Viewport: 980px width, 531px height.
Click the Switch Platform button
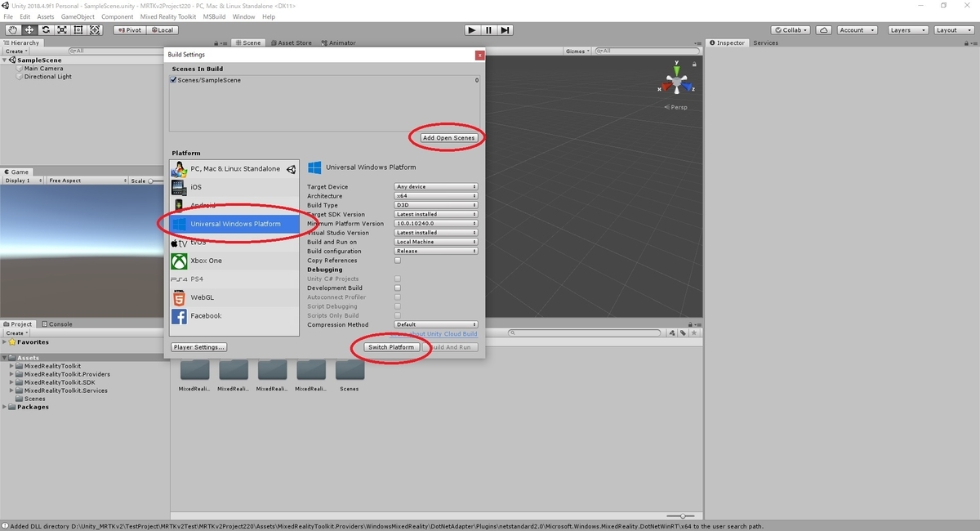click(x=391, y=347)
